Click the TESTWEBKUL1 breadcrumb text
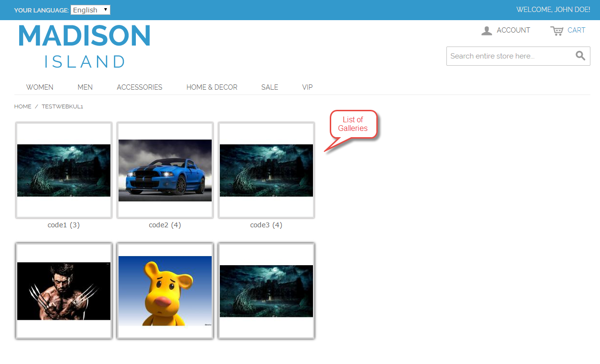 [62, 106]
